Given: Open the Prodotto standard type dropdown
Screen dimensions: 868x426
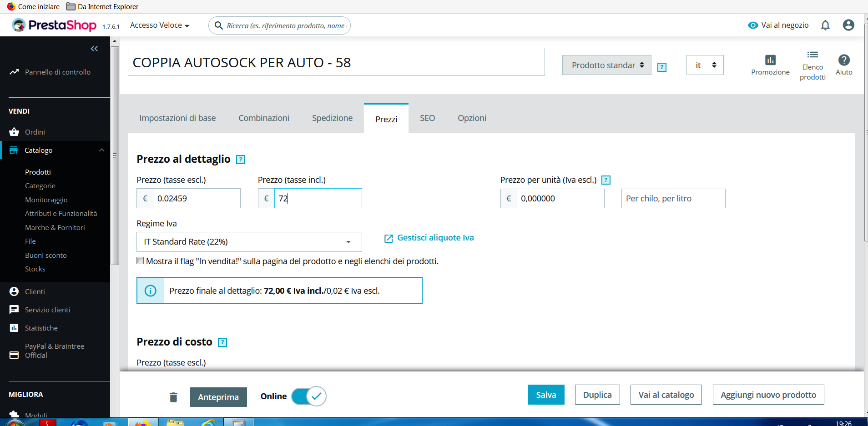Looking at the screenshot, I should 607,65.
